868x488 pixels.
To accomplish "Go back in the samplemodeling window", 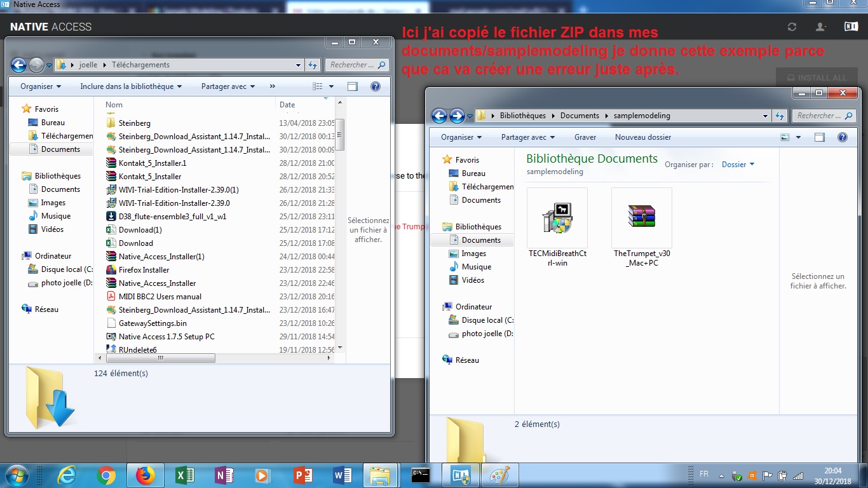I will (x=439, y=116).
